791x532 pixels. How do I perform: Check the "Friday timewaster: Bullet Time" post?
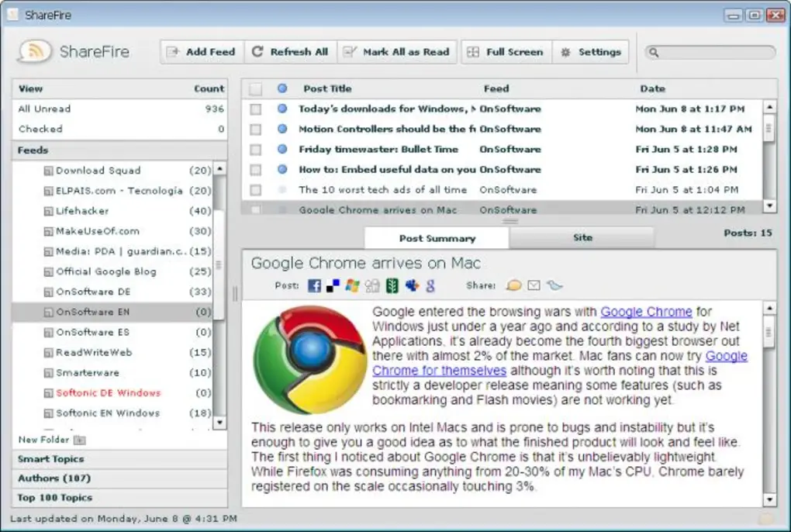[256, 149]
